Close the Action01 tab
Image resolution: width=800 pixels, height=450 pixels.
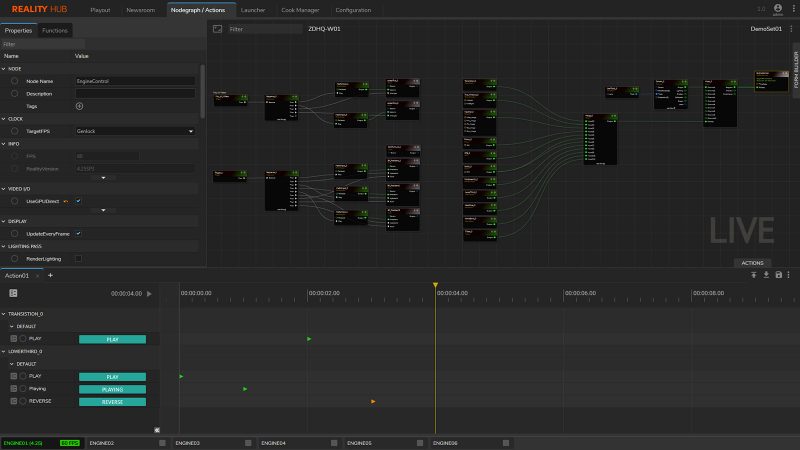click(x=37, y=276)
